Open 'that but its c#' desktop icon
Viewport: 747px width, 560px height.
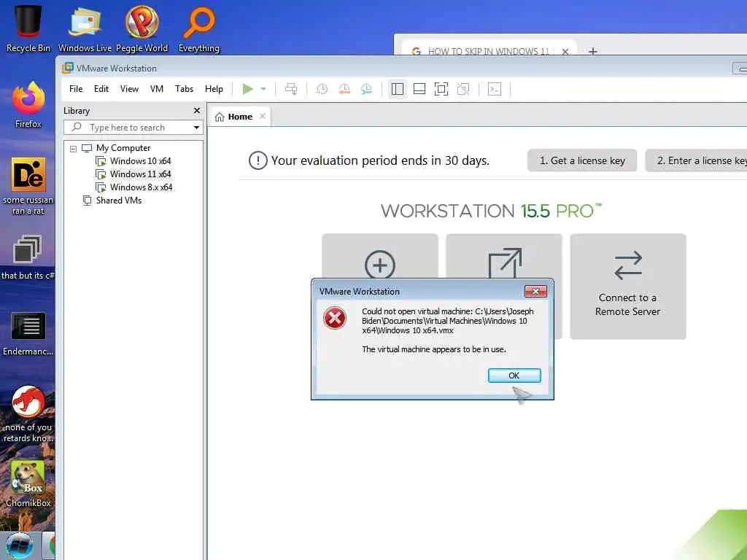pos(28,257)
